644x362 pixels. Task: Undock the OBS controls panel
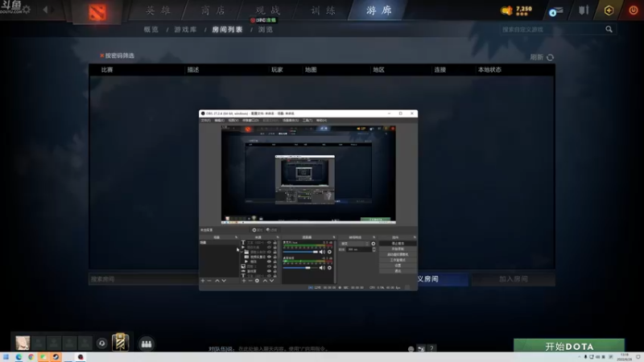point(415,237)
